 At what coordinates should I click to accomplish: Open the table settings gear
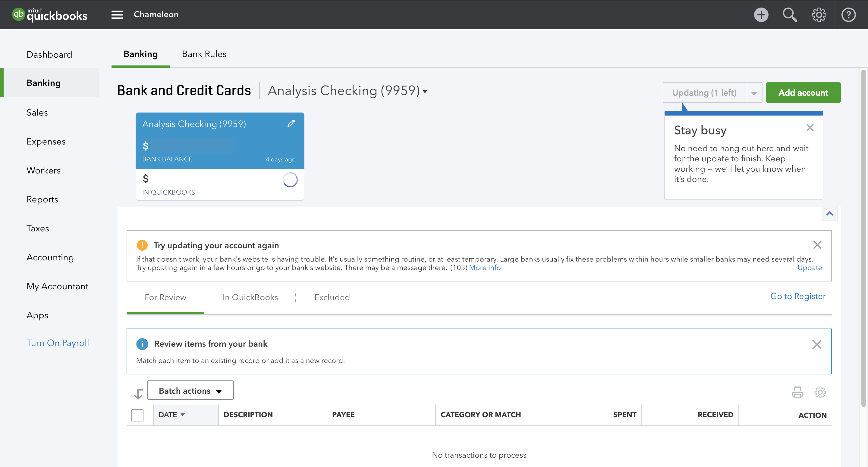coord(820,392)
